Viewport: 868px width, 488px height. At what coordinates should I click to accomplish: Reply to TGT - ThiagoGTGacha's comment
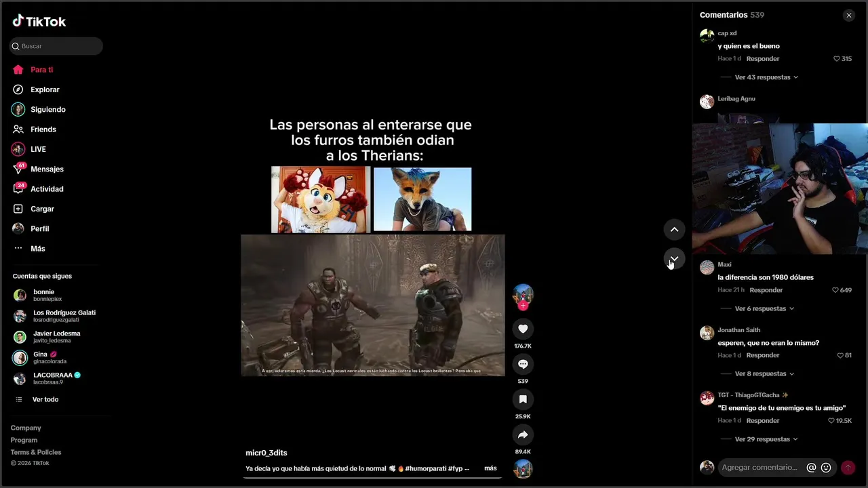click(763, 421)
